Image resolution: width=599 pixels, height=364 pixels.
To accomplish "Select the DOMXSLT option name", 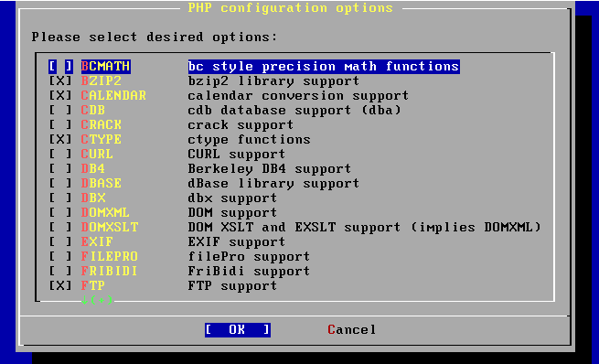I will [x=110, y=227].
